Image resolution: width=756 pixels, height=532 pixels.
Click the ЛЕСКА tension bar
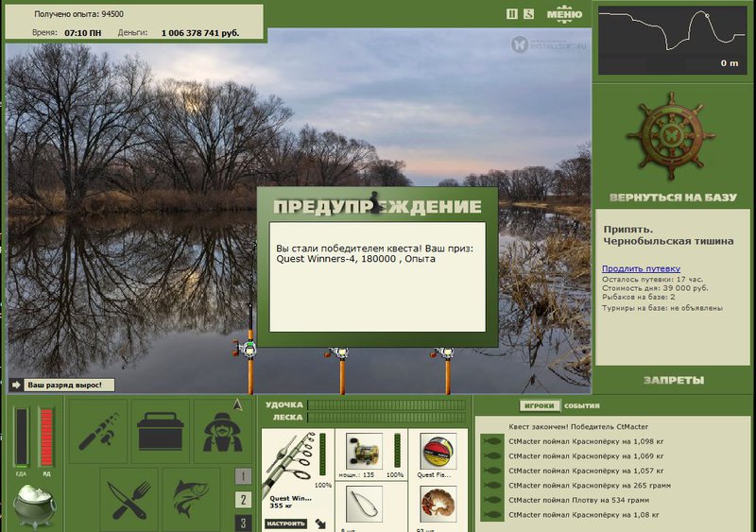pyautogui.click(x=387, y=418)
